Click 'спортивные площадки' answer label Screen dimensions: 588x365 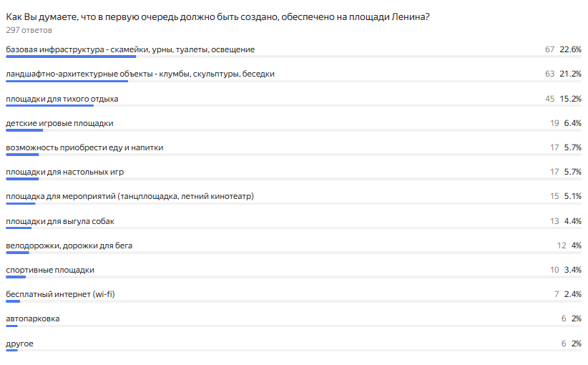(50, 270)
